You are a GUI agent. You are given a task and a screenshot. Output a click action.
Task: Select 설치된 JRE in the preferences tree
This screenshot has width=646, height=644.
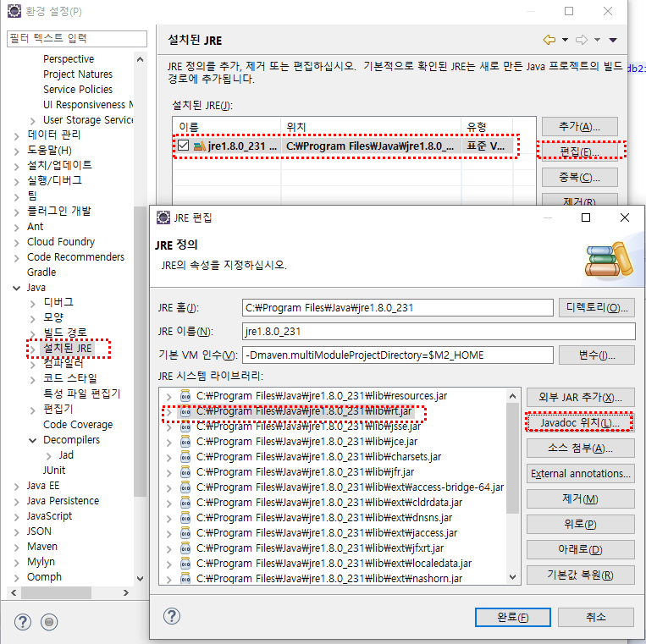point(68,349)
